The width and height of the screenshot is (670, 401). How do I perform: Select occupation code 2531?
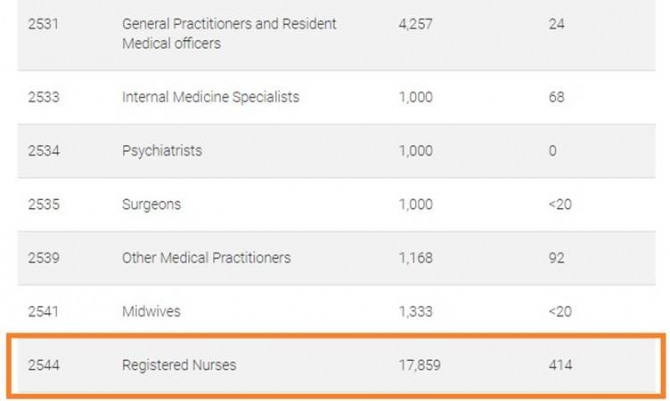(x=45, y=23)
